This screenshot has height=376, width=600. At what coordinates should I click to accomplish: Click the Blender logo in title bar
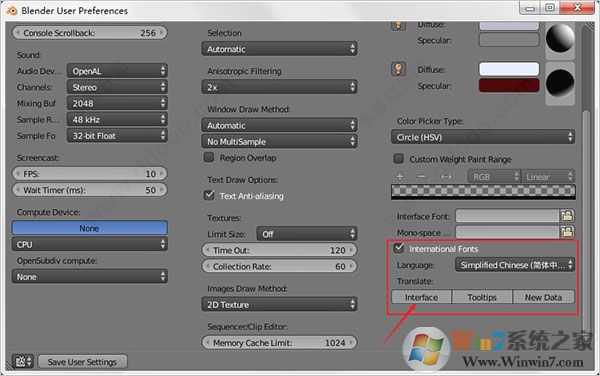click(12, 11)
